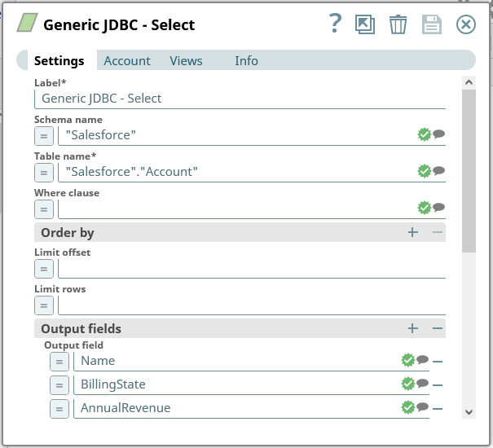Click the suggestion bubble next to BillingState field
The image size is (493, 448).
pos(423,384)
